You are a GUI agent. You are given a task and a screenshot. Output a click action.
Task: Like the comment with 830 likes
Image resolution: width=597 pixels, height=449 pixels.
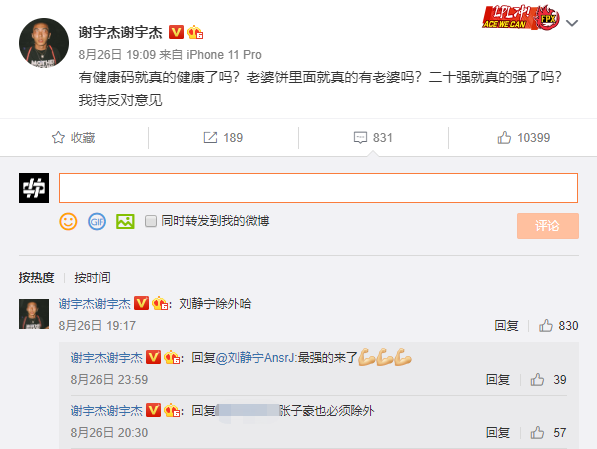(546, 326)
